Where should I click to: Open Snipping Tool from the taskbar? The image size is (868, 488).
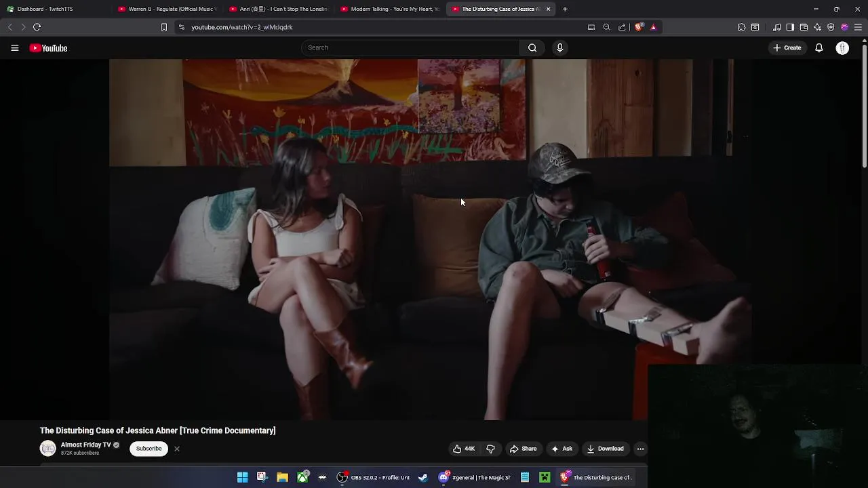click(262, 477)
